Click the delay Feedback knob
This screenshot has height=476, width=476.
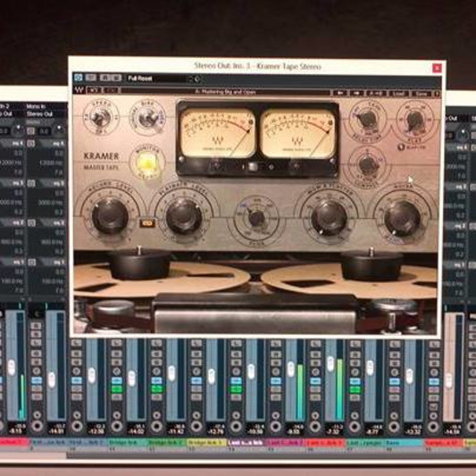tap(414, 121)
